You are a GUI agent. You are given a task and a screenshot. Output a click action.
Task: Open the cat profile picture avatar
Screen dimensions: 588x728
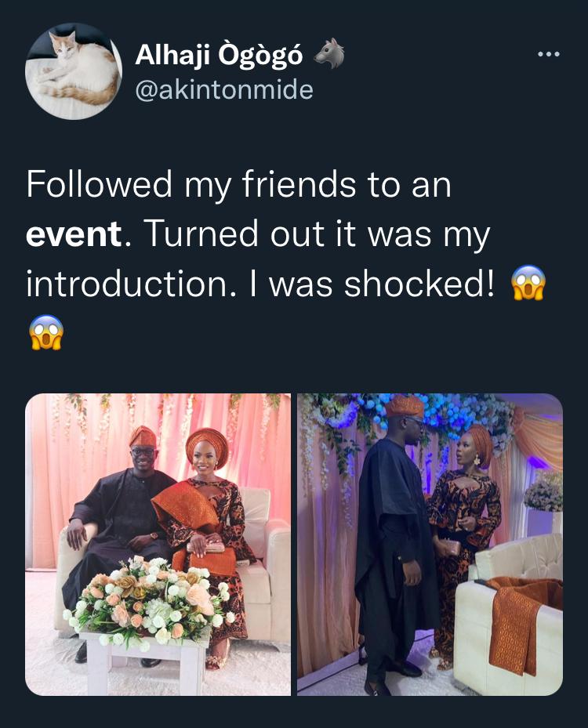[x=74, y=71]
